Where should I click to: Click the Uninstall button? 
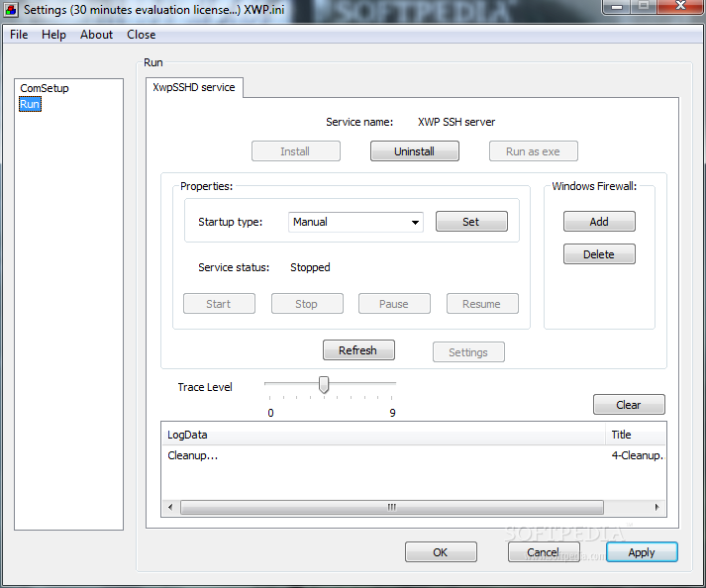pyautogui.click(x=415, y=151)
